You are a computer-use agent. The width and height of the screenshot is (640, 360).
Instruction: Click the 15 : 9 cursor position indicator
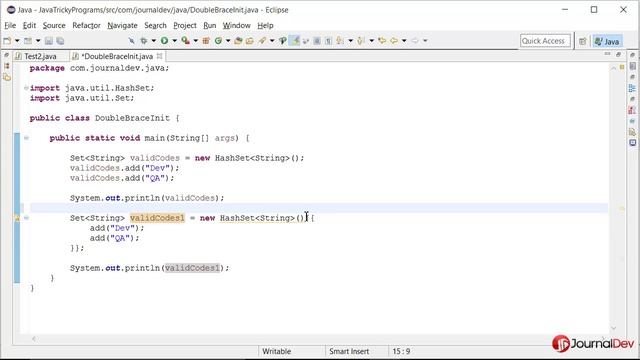pyautogui.click(x=401, y=351)
